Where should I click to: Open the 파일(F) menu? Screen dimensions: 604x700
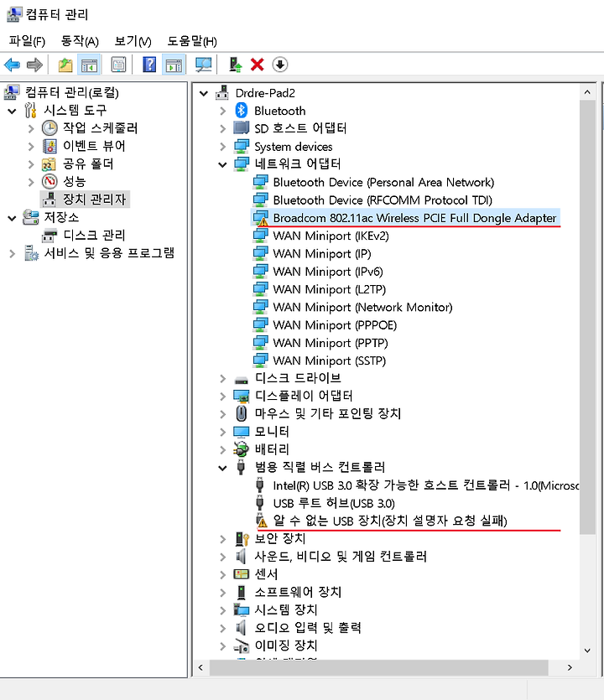click(27, 41)
